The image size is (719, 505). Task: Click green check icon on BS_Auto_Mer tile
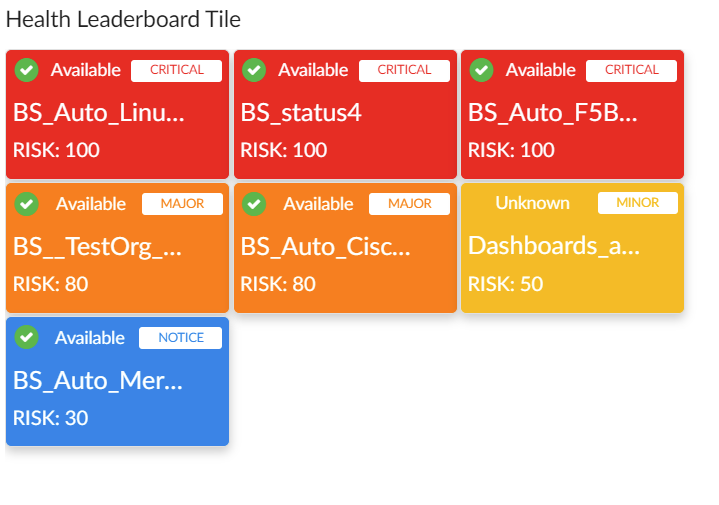coord(27,338)
